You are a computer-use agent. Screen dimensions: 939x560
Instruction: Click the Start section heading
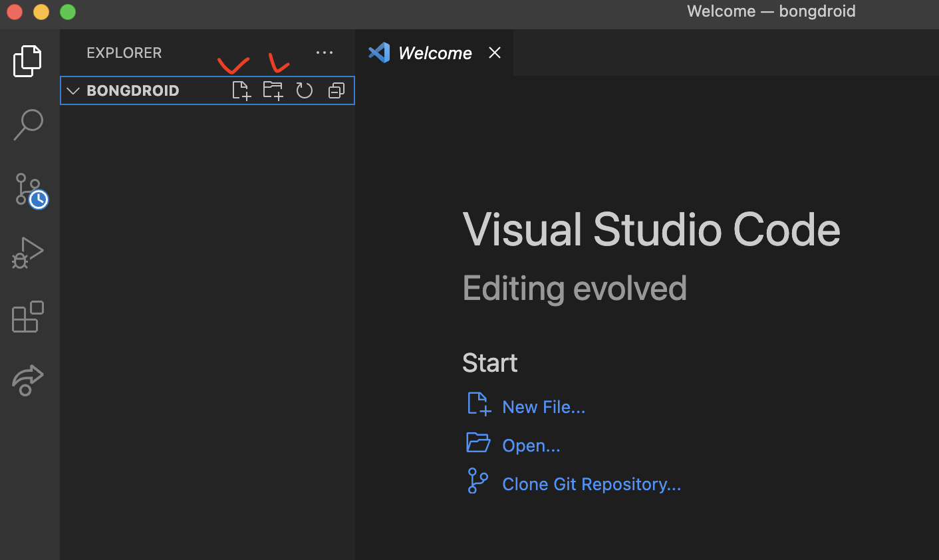point(489,363)
